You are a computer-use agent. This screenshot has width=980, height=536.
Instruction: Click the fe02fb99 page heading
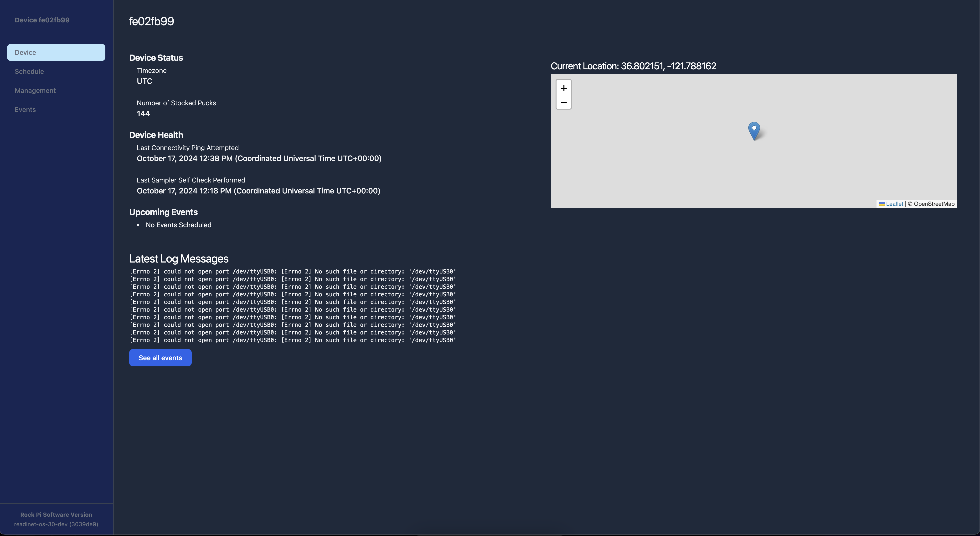[151, 21]
